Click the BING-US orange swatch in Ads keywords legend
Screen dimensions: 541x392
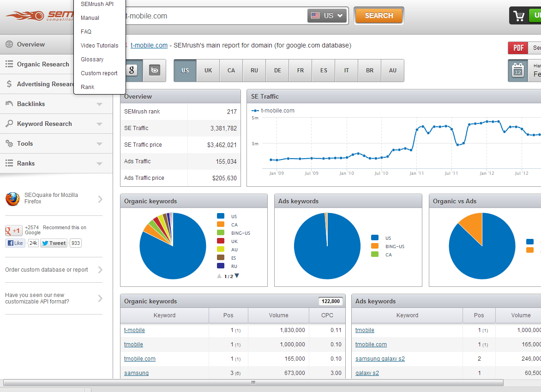pyautogui.click(x=375, y=246)
